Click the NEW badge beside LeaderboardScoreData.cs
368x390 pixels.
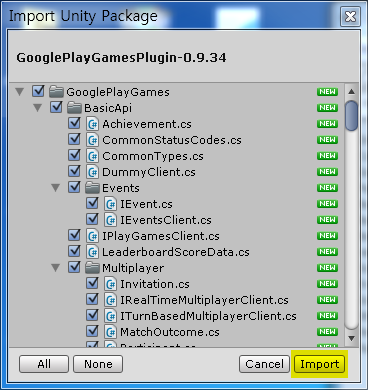(327, 252)
